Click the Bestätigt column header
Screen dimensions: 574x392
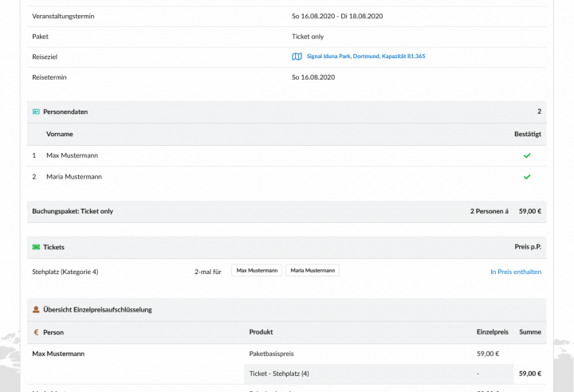[x=527, y=134]
